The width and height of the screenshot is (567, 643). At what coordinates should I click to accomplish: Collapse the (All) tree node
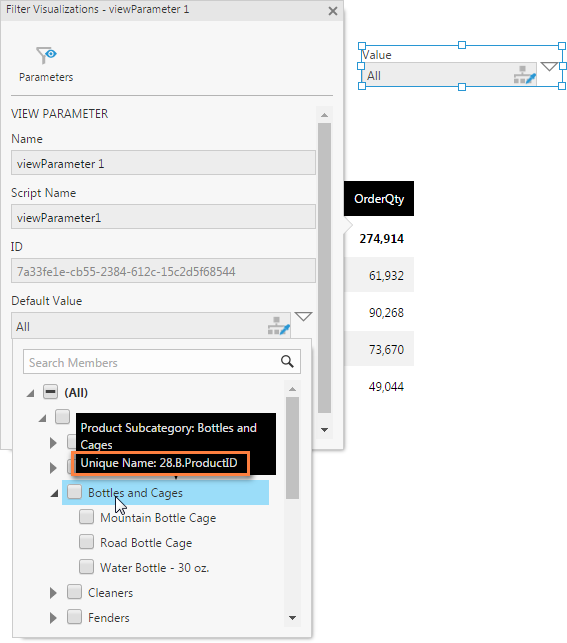[30, 394]
